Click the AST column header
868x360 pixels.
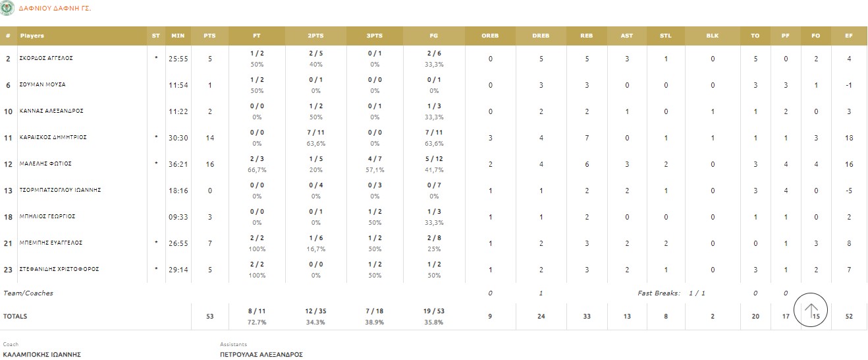(626, 36)
